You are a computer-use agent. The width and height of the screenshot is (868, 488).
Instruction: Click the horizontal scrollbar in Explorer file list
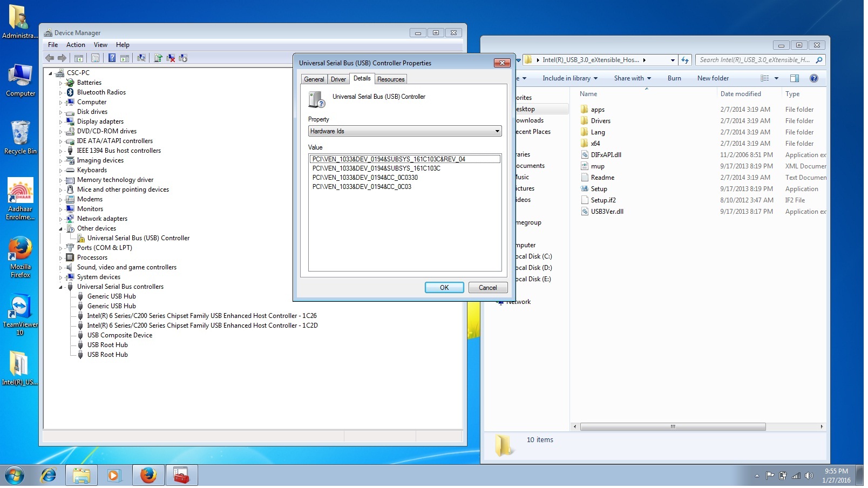tap(673, 427)
